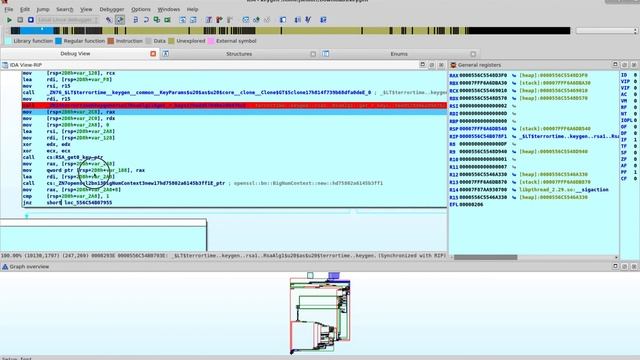Switch to the Debug View tab
The width and height of the screenshot is (640, 360).
[75, 53]
